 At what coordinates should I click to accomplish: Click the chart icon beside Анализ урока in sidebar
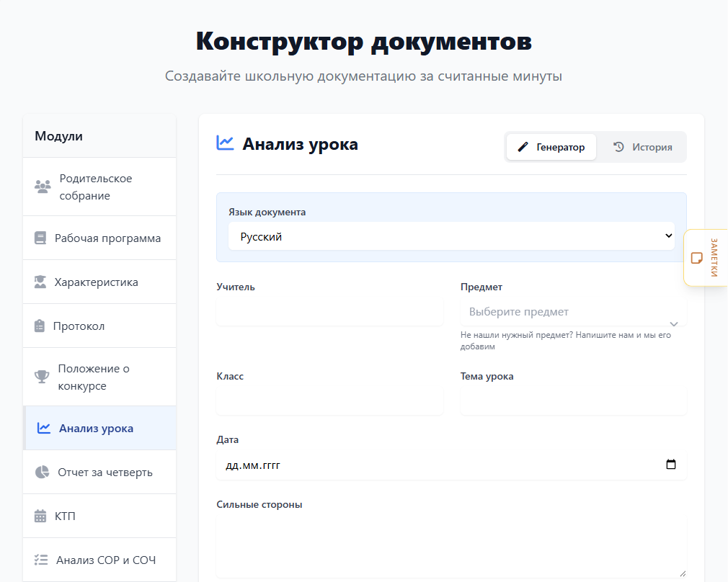click(x=44, y=428)
